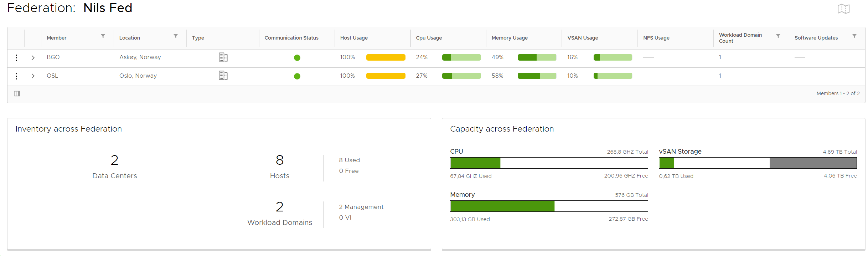Image resolution: width=868 pixels, height=256 pixels.
Task: Click the yellow Host Usage bar for BGO
Action: [x=386, y=57]
